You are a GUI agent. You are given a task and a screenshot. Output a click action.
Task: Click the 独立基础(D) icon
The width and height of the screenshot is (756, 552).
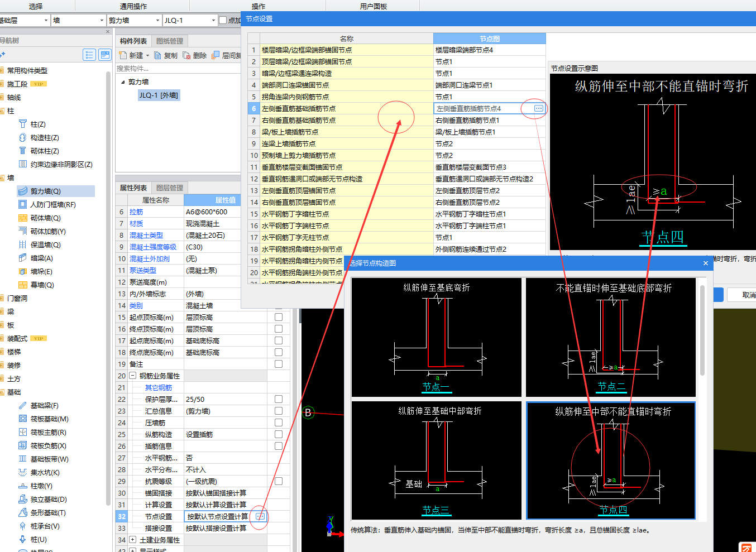[x=23, y=499]
